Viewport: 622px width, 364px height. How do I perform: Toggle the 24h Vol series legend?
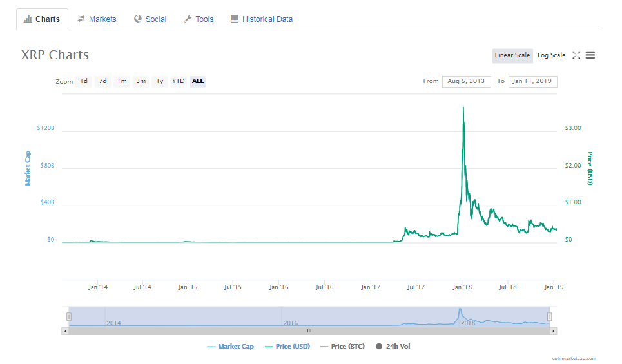tap(393, 347)
